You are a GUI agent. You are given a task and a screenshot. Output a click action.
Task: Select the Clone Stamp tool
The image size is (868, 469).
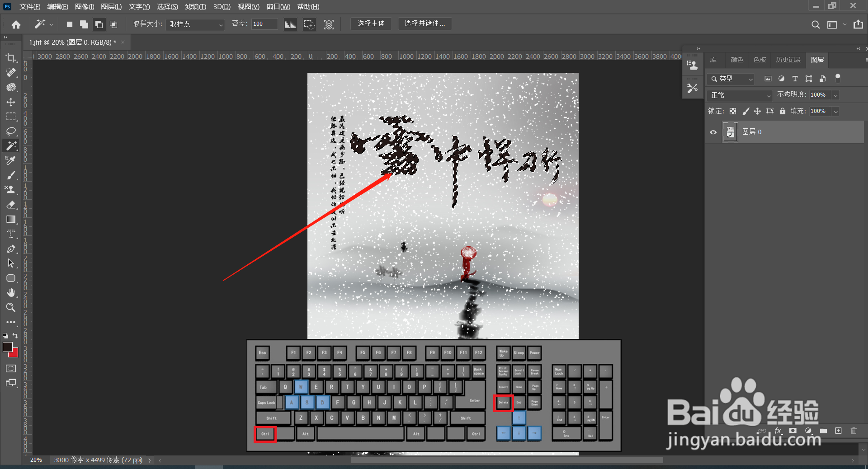pos(11,189)
